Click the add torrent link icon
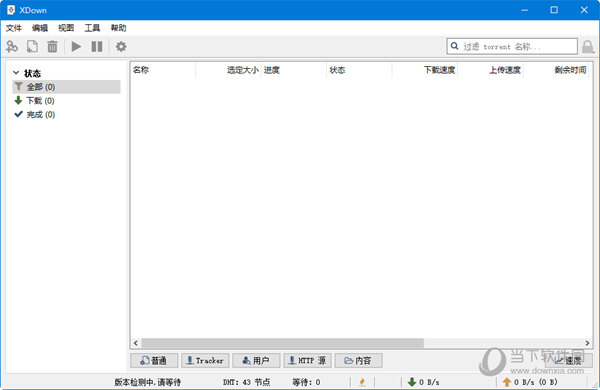The image size is (600, 390). tap(12, 47)
